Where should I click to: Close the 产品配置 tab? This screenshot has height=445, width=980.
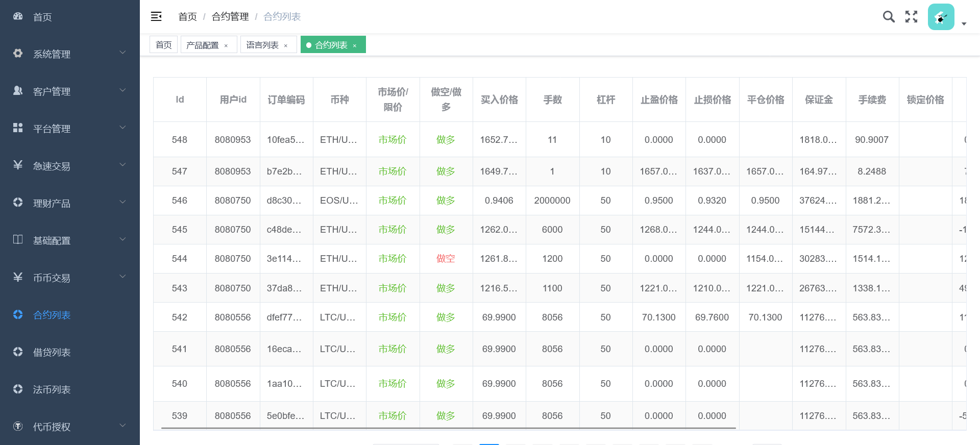pyautogui.click(x=226, y=46)
